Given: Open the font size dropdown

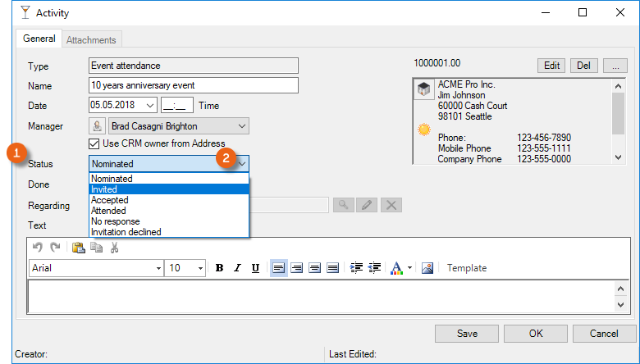Looking at the screenshot, I should (199, 268).
